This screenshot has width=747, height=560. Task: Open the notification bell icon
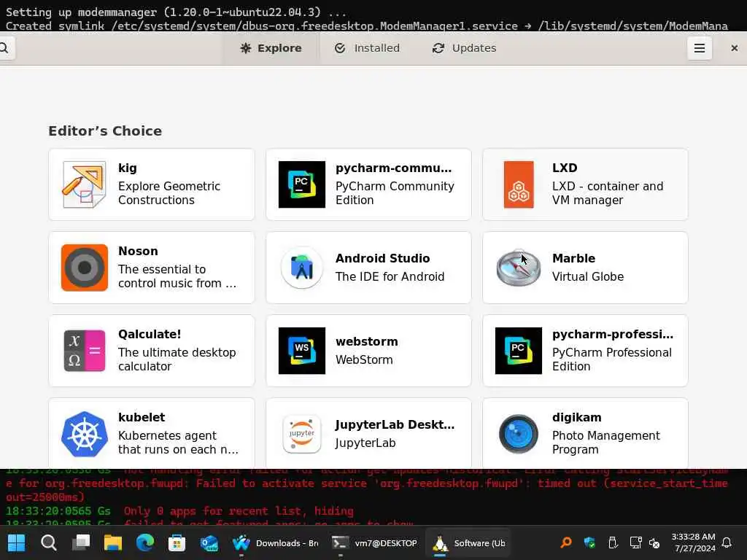727,542
